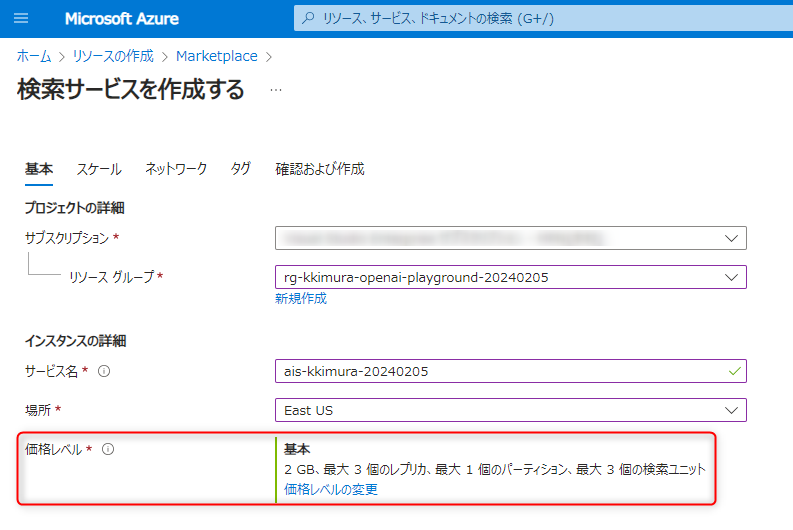Click the 2 GB replica description text
The image size is (793, 530).
coord(495,469)
